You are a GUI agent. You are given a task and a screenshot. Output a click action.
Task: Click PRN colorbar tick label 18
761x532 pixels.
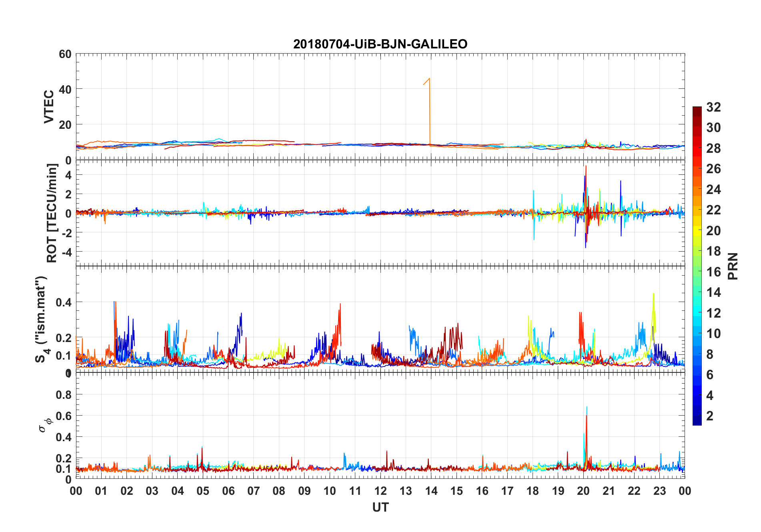tap(713, 251)
